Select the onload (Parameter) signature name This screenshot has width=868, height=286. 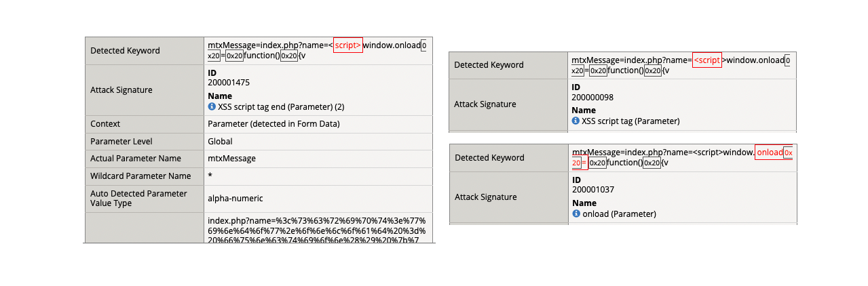[x=620, y=214]
